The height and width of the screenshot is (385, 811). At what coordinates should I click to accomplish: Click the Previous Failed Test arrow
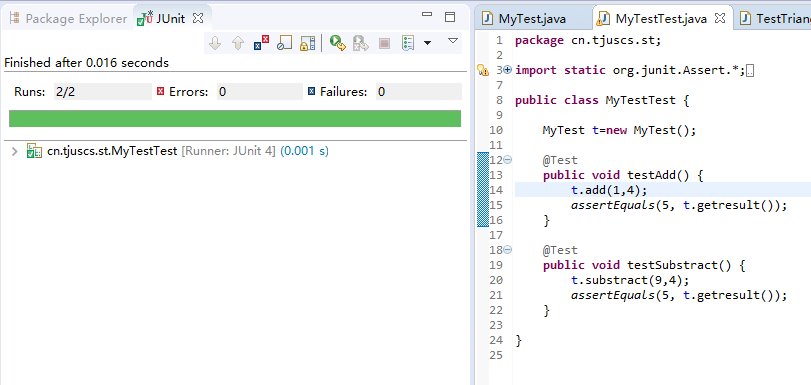[238, 43]
